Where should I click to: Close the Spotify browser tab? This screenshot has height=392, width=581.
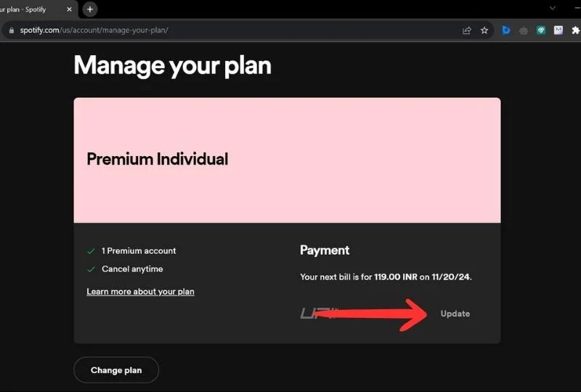pyautogui.click(x=70, y=9)
